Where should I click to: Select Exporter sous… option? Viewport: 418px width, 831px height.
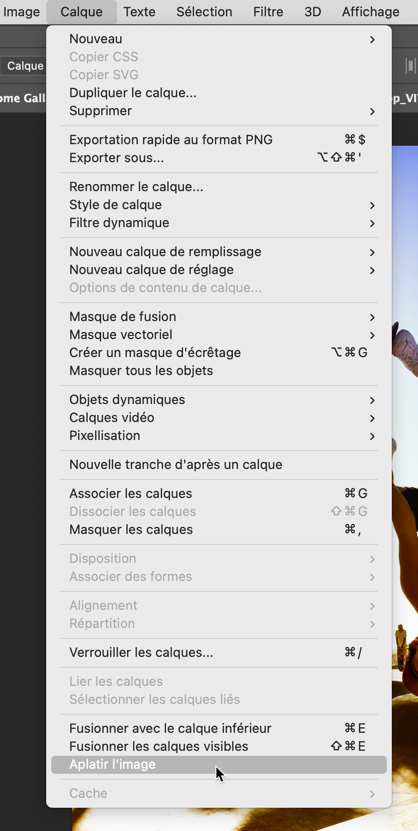pos(219,157)
